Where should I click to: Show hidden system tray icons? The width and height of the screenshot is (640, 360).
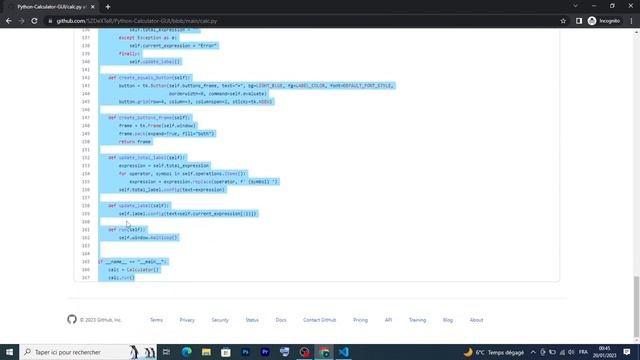(x=533, y=352)
